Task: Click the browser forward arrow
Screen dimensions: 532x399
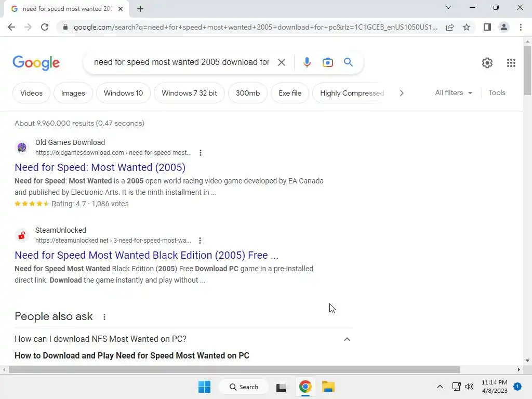Action: [28, 27]
